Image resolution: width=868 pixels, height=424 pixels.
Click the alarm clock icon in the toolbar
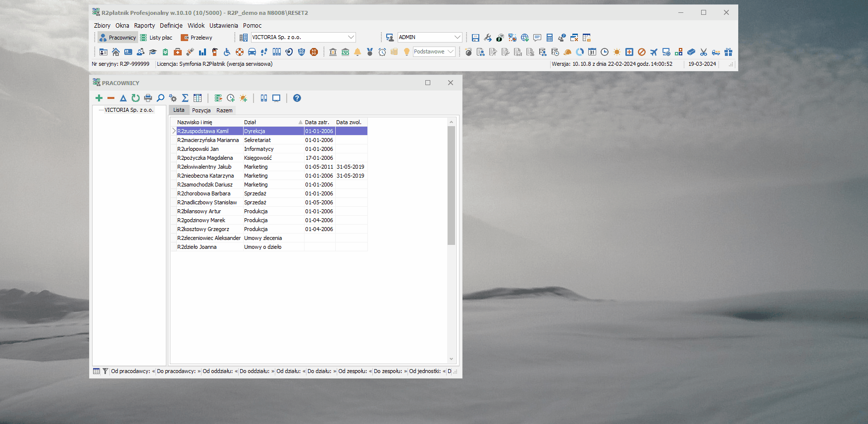pyautogui.click(x=382, y=52)
